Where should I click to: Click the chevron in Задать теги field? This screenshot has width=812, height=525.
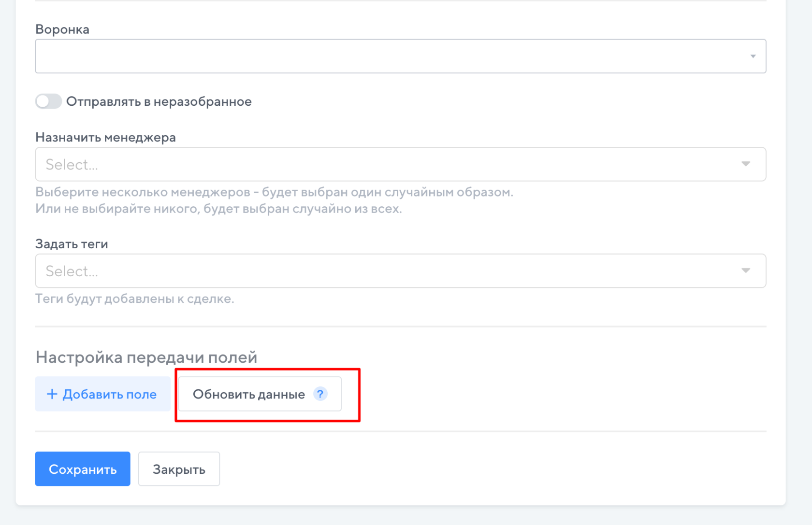coord(746,270)
